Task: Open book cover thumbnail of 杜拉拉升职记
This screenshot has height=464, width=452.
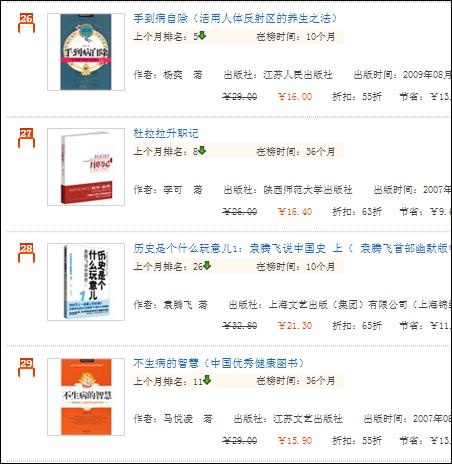Action: click(86, 167)
